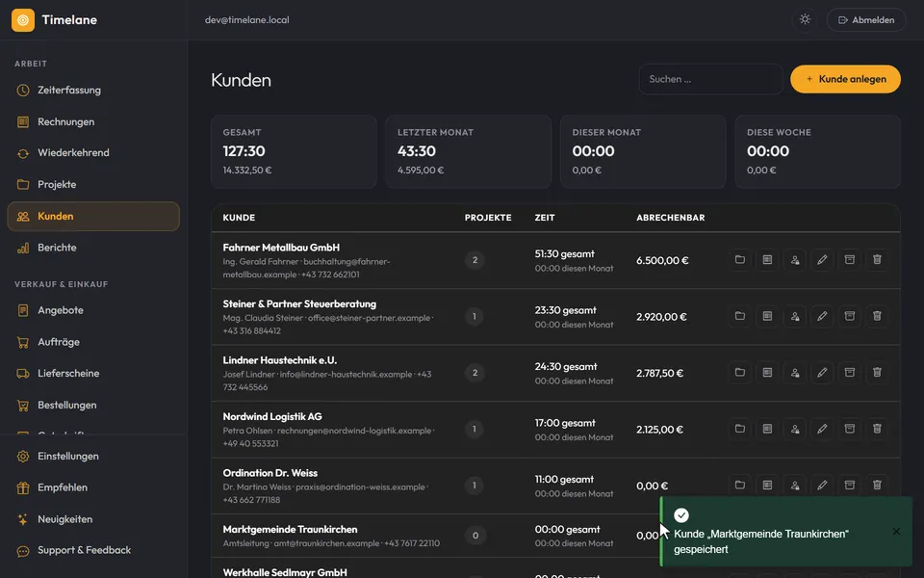Open Wiederkehrend in the sidebar
Viewport: 924px width, 578px height.
tap(93, 153)
